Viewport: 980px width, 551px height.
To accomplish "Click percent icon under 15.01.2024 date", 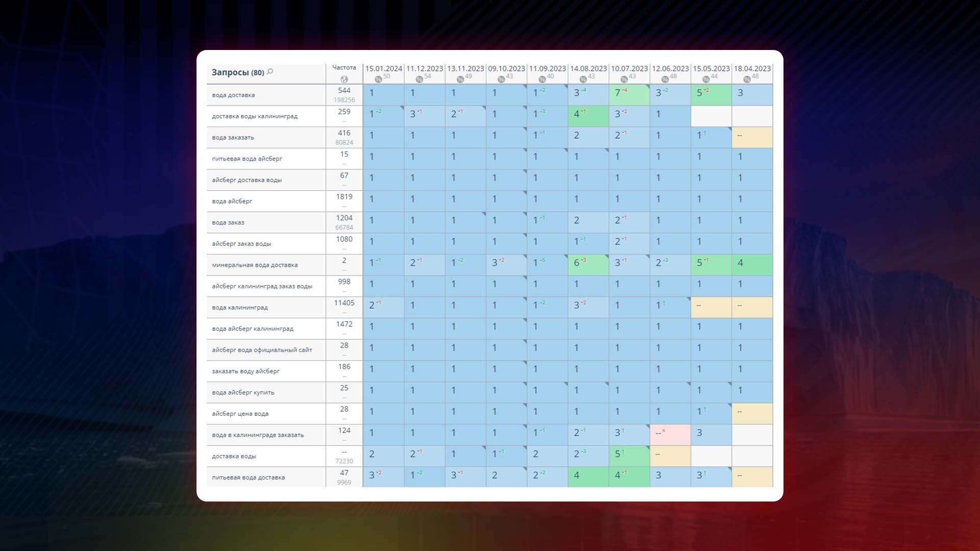I will (x=378, y=79).
